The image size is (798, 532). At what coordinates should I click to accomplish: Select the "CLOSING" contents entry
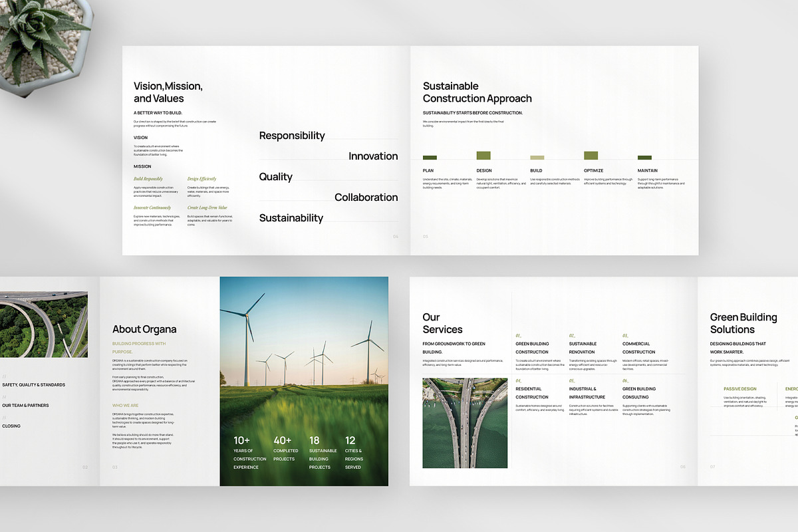11,426
